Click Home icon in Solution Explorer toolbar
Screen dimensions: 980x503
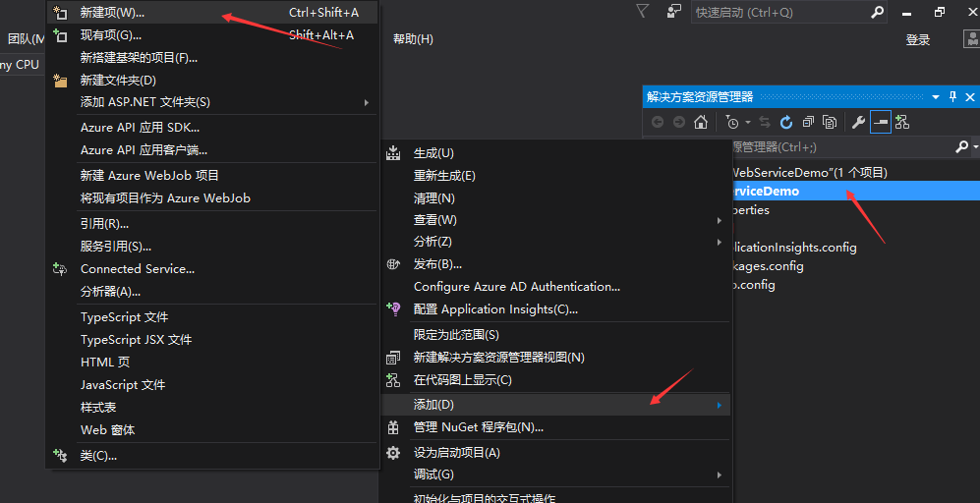coord(701,122)
